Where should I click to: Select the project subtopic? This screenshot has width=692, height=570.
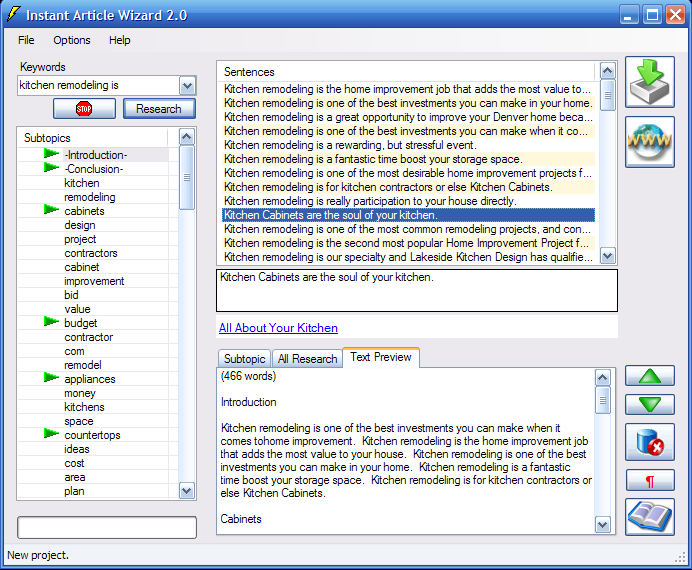pyautogui.click(x=80, y=239)
